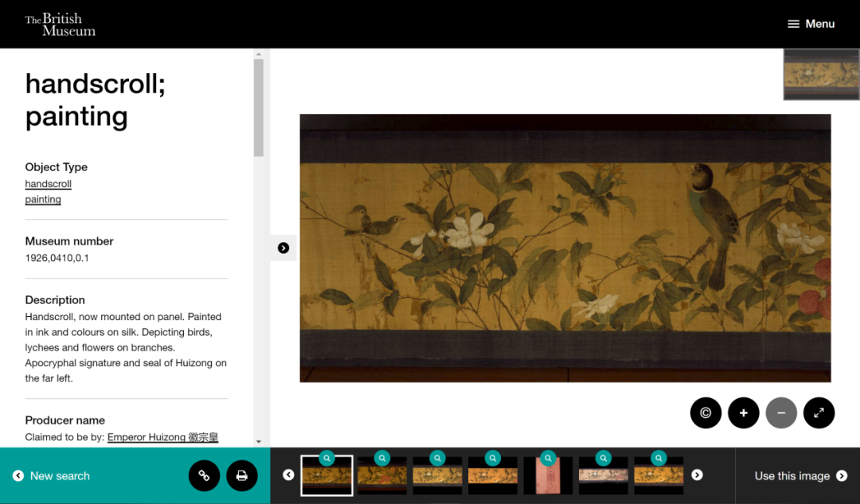Click the greyed-out zoom out minus button
The width and height of the screenshot is (860, 504).
781,413
